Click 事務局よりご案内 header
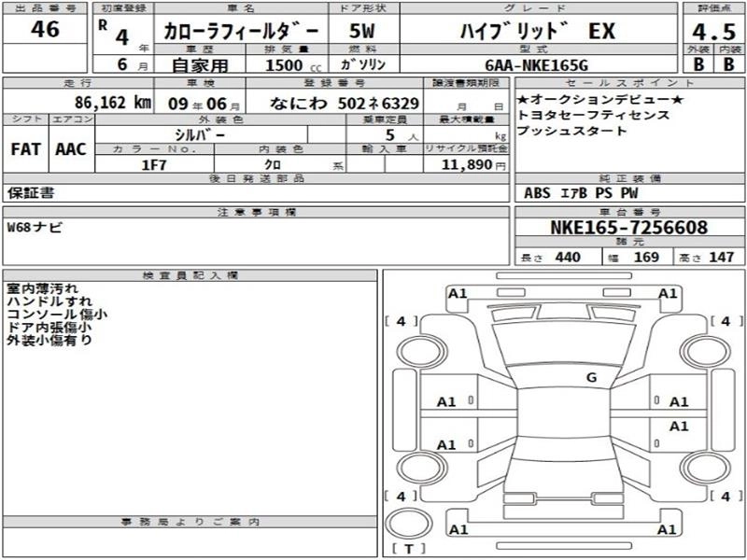The image size is (747, 560). pos(190,522)
